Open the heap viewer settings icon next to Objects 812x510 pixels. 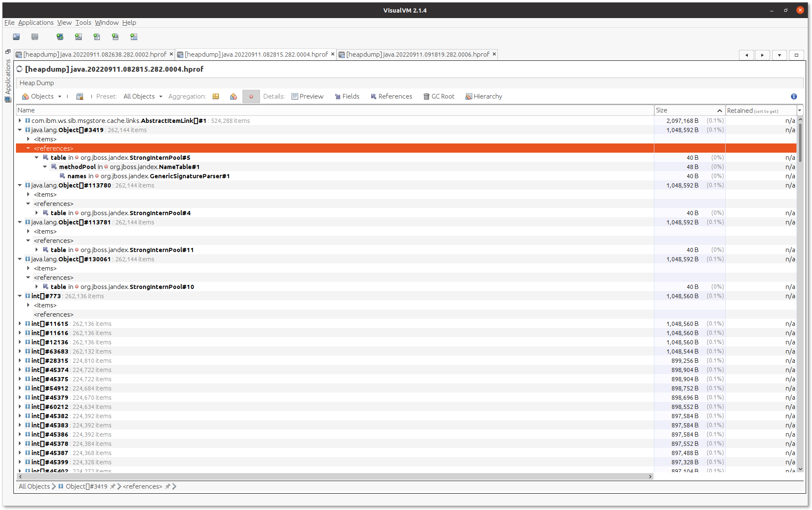pyautogui.click(x=80, y=96)
